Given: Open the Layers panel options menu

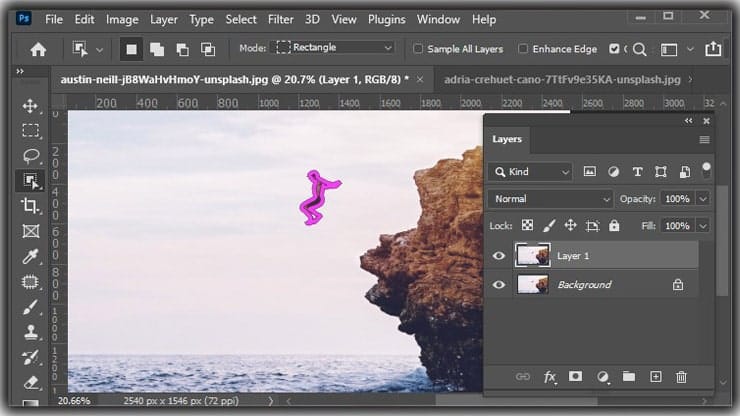Looking at the screenshot, I should [704, 140].
